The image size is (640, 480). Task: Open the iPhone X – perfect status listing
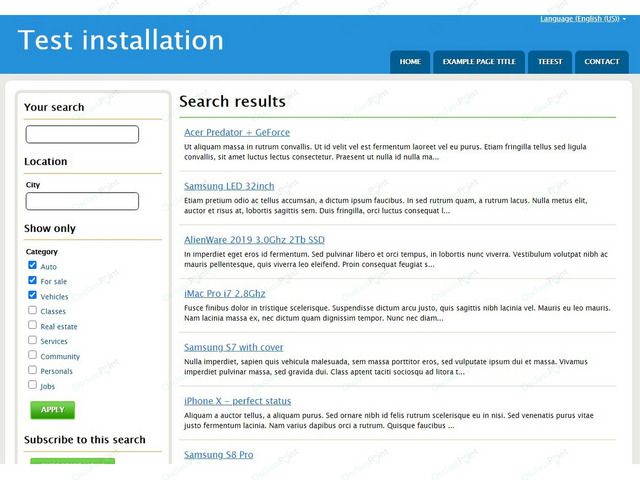238,401
